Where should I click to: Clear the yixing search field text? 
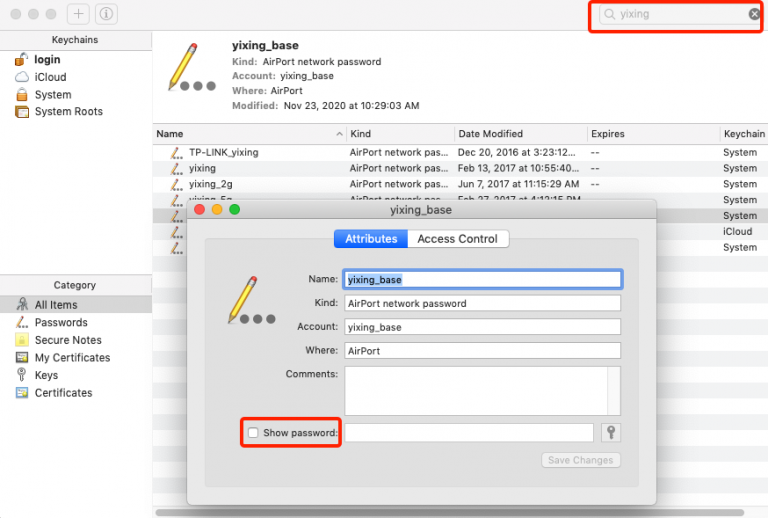(754, 14)
